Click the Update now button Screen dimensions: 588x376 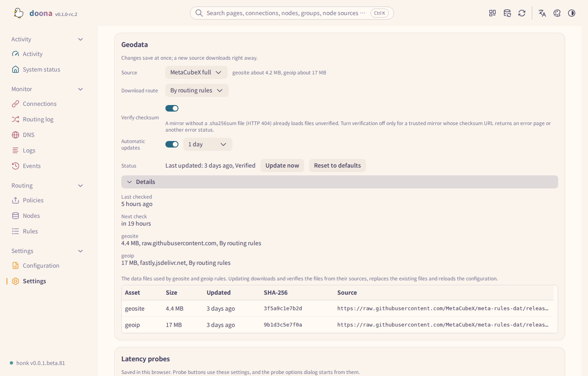tap(282, 166)
